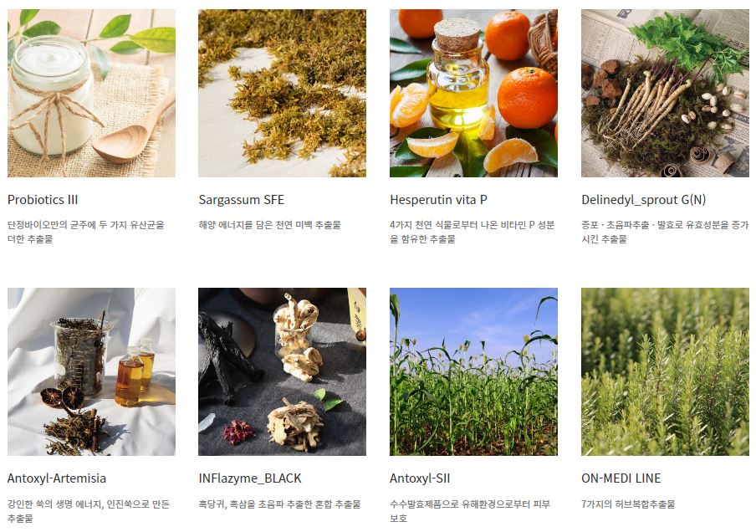
Task: Click the description under Sargassum SFE
Action: coord(269,225)
